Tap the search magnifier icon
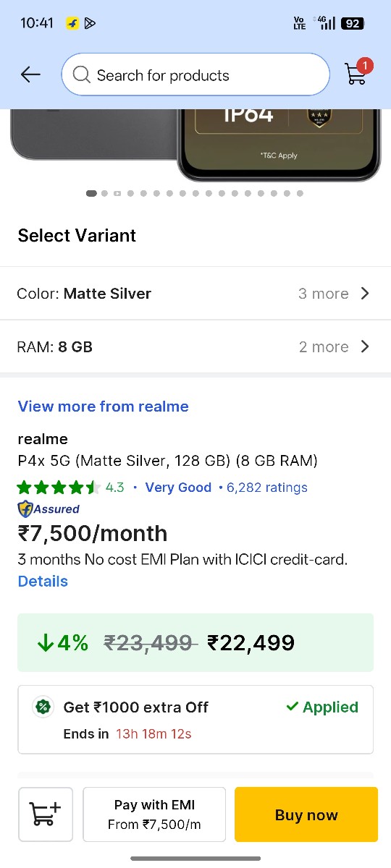This screenshot has width=391, height=868. (x=82, y=75)
